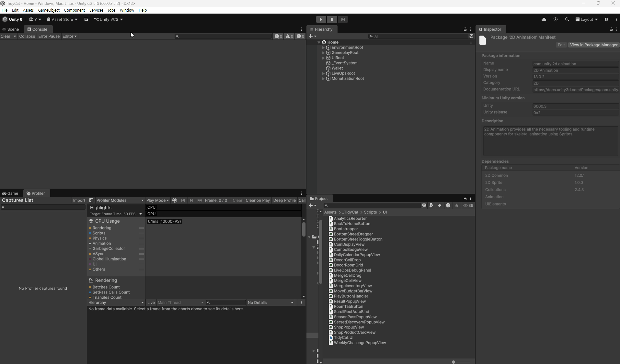Open the Window menu
Image resolution: width=620 pixels, height=364 pixels.
(x=127, y=10)
